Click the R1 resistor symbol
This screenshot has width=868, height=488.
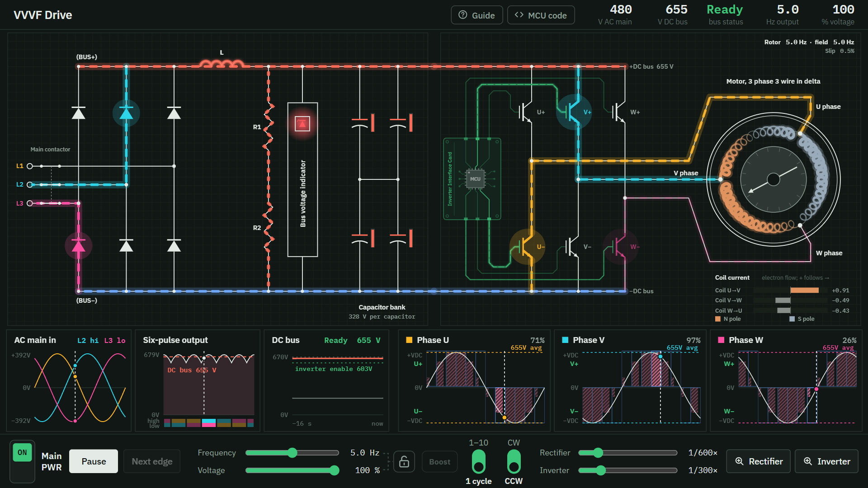269,127
